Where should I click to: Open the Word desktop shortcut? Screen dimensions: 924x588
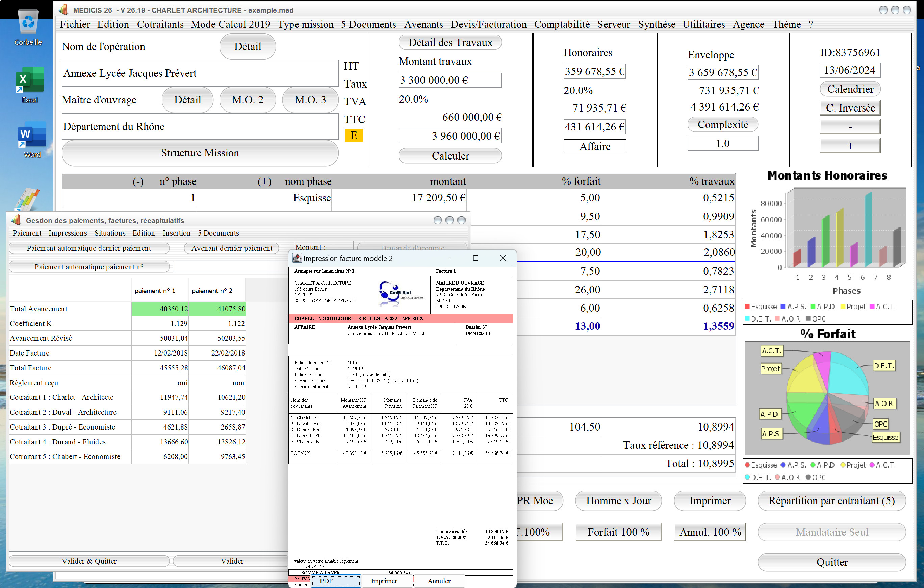point(32,140)
